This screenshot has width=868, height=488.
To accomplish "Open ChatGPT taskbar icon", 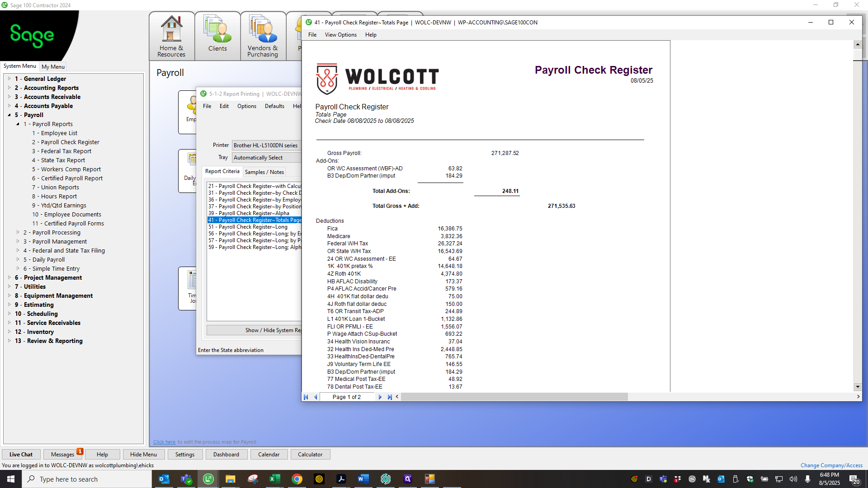I will point(386,479).
